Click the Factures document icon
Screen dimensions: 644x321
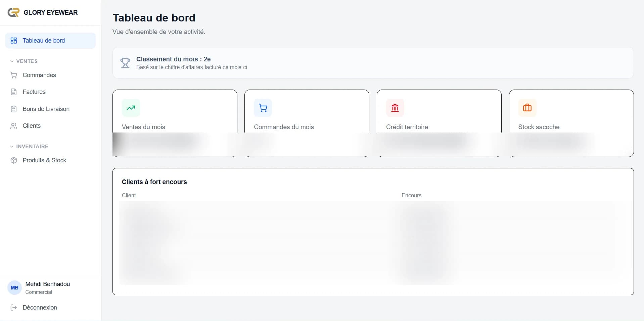coord(14,92)
